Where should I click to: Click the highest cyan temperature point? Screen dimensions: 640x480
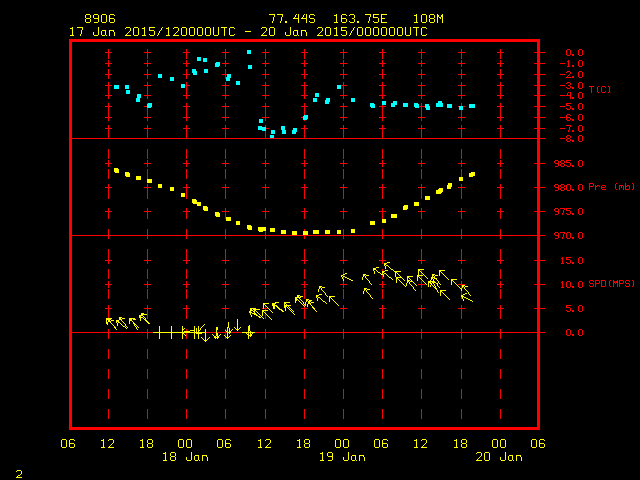(x=249, y=52)
